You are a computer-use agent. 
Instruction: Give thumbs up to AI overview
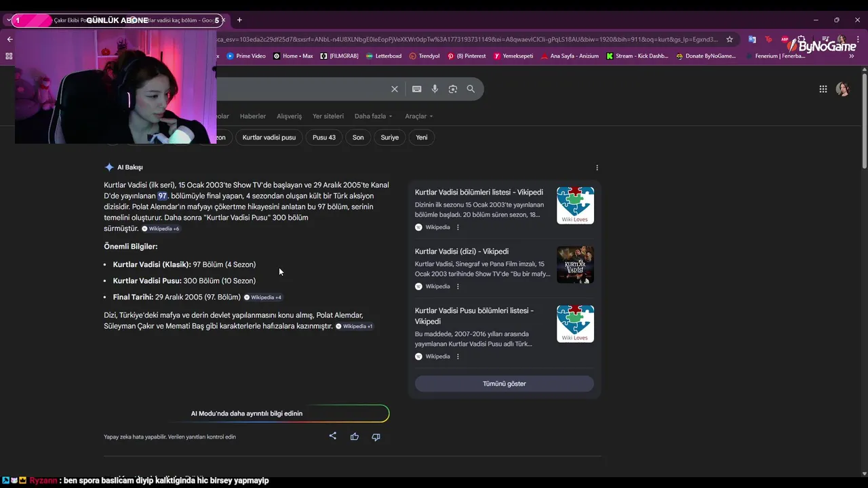coord(354,436)
